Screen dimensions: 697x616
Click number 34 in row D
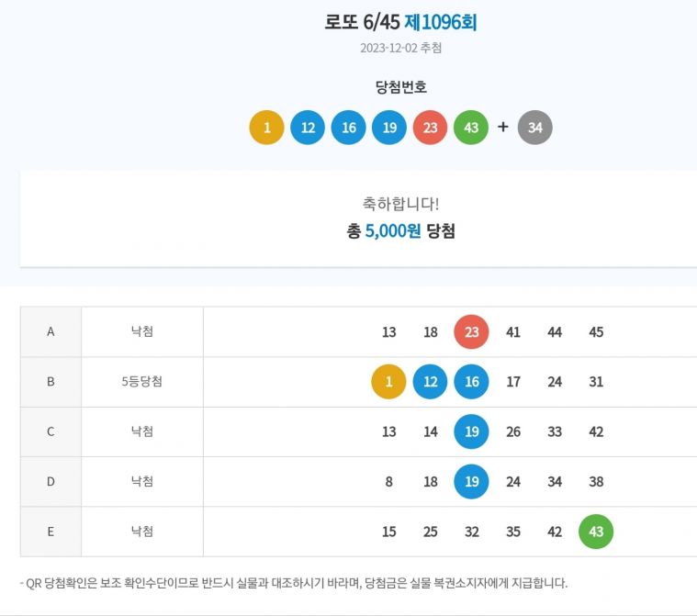(555, 481)
